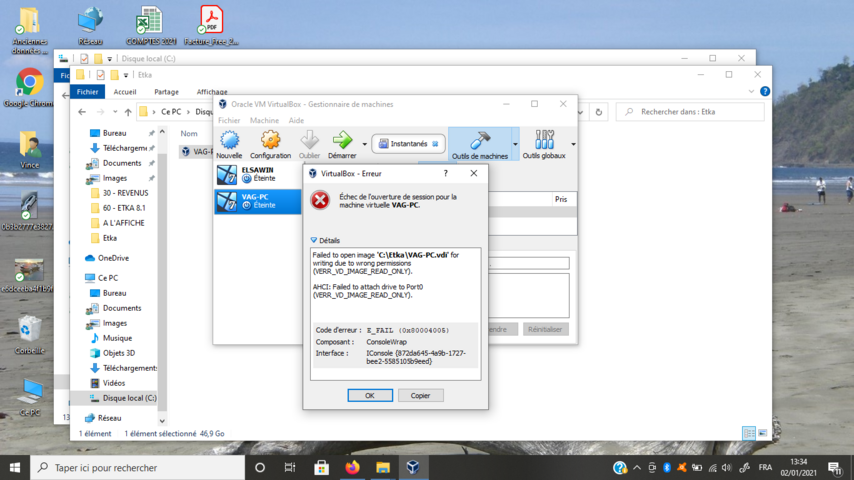Switch to Partage tab in Explorer
The height and width of the screenshot is (480, 854).
[x=166, y=92]
